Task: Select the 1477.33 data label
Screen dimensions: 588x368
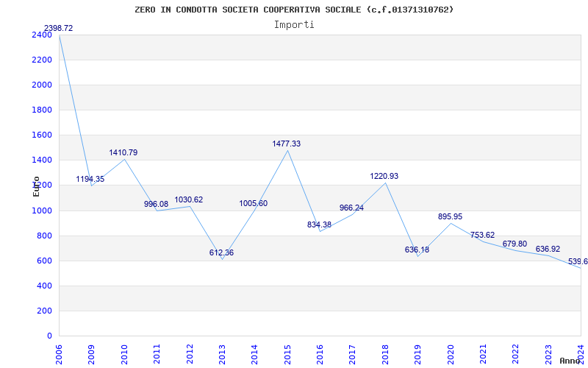Action: point(287,144)
